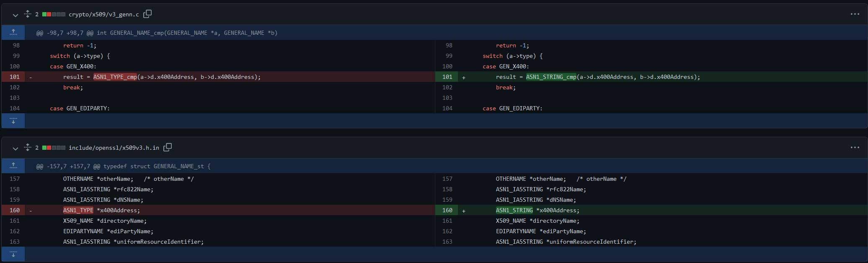Screen dimensions: 868x263
Task: Open the crypto/x509/v3_genn.c filename link
Action: pyautogui.click(x=103, y=14)
